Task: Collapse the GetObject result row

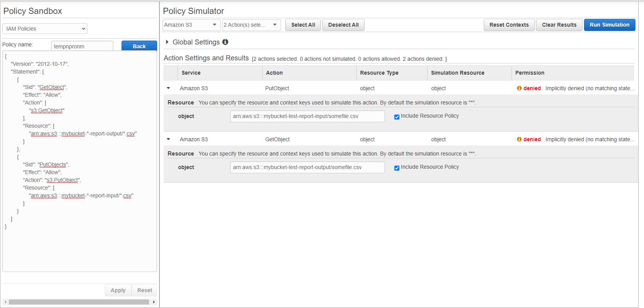Action: click(168, 139)
